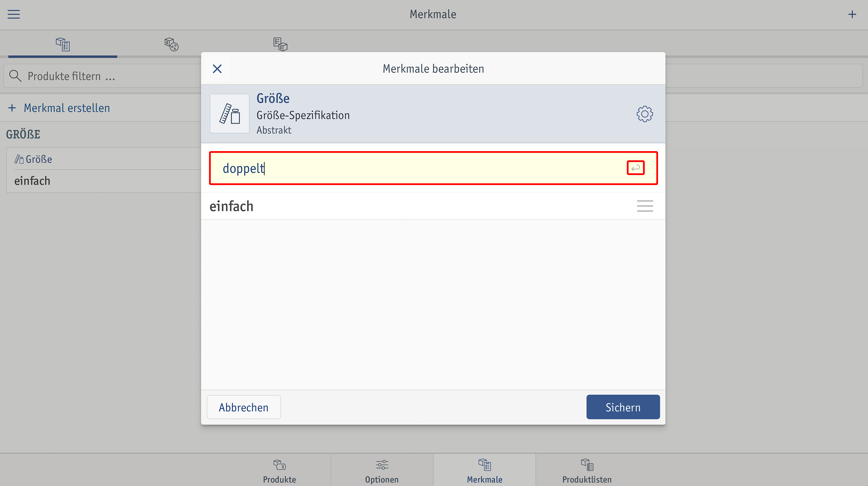This screenshot has width=868, height=486.
Task: Click the plus icon in top right
Action: (x=852, y=14)
